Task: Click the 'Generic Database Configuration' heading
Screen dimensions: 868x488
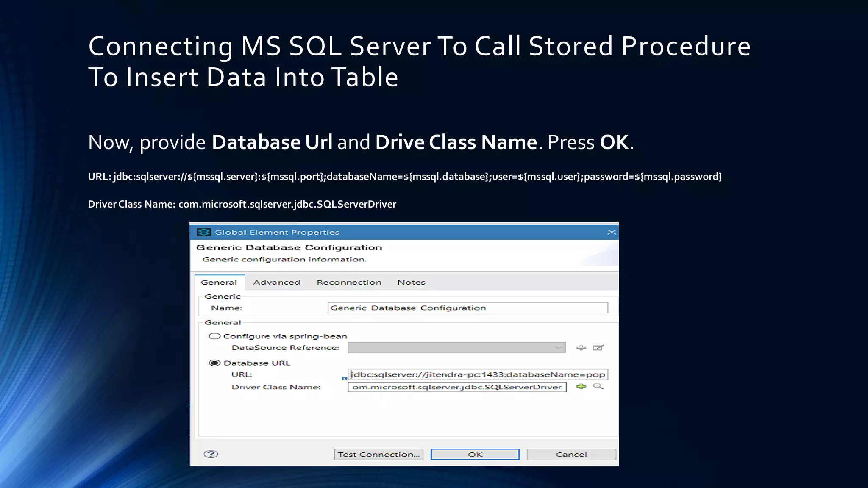Action: tap(289, 247)
